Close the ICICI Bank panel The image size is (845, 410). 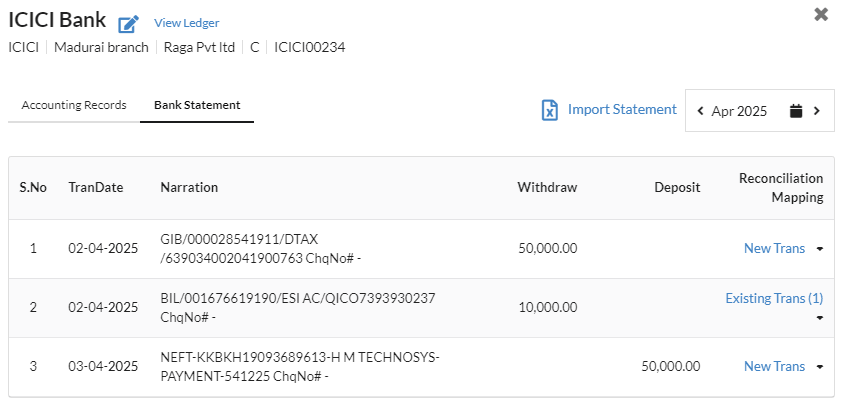click(821, 15)
